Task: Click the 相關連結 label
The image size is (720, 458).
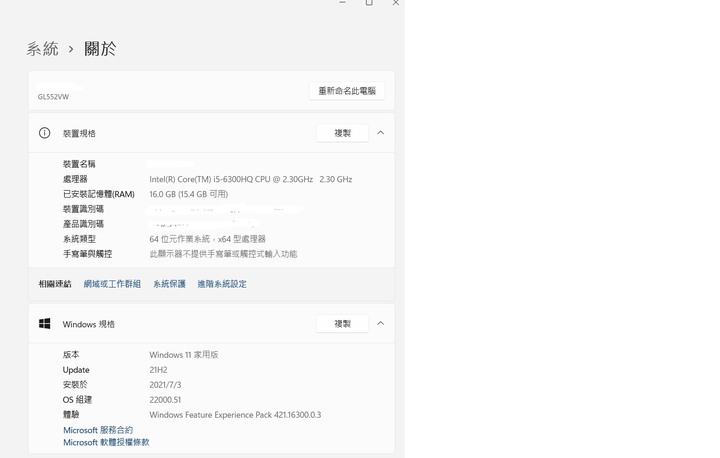Action: coord(55,284)
